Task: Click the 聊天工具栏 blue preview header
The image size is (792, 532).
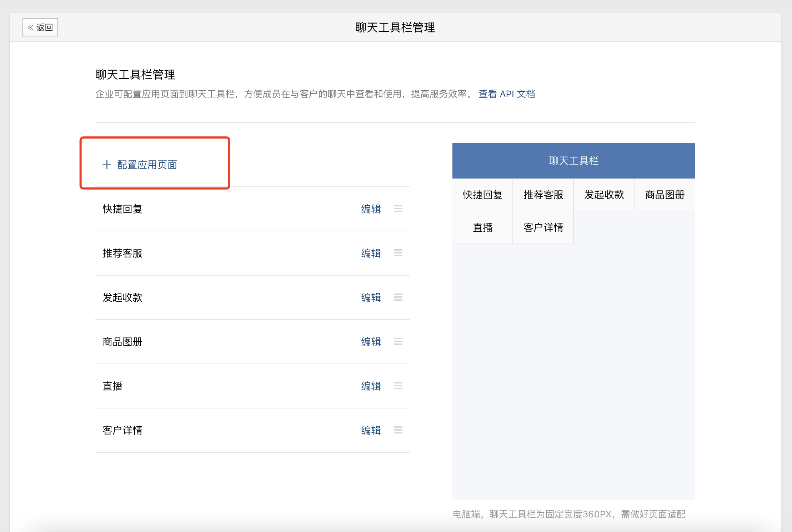Action: [x=573, y=161]
